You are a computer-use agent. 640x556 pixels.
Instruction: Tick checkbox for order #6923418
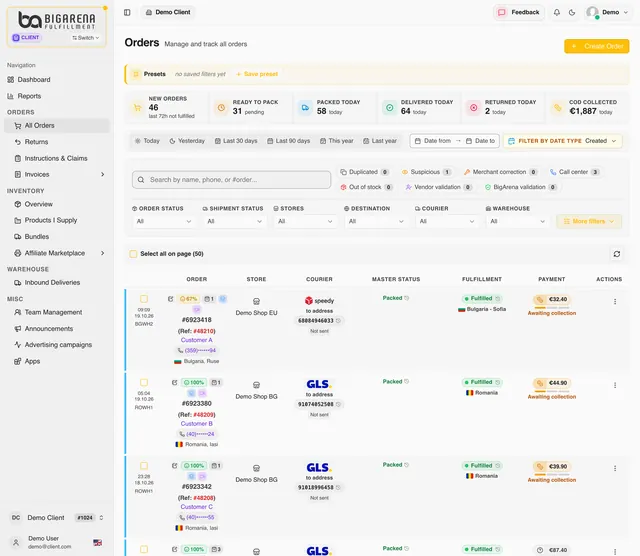point(144,299)
